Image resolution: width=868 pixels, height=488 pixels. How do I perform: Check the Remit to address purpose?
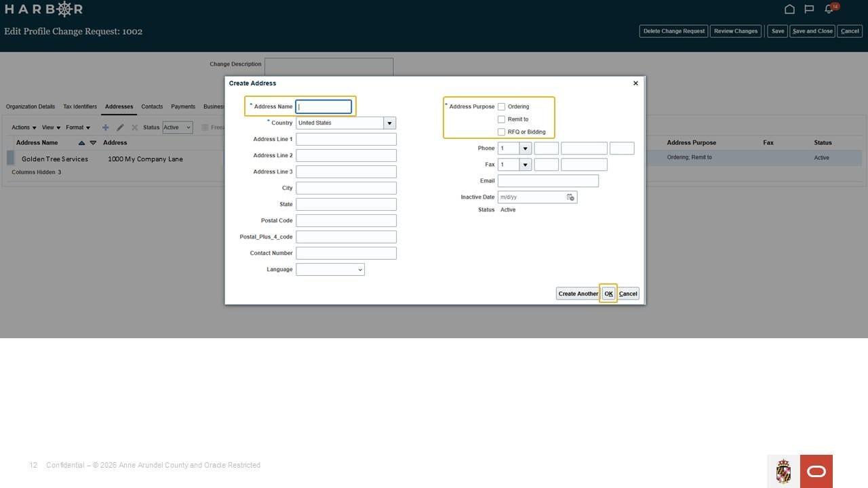502,119
